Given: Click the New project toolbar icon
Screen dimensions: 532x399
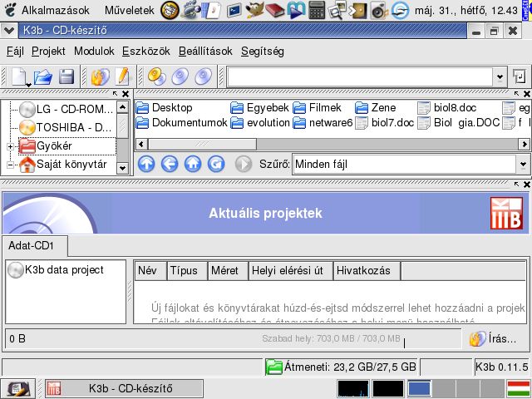Looking at the screenshot, I should click(x=19, y=77).
